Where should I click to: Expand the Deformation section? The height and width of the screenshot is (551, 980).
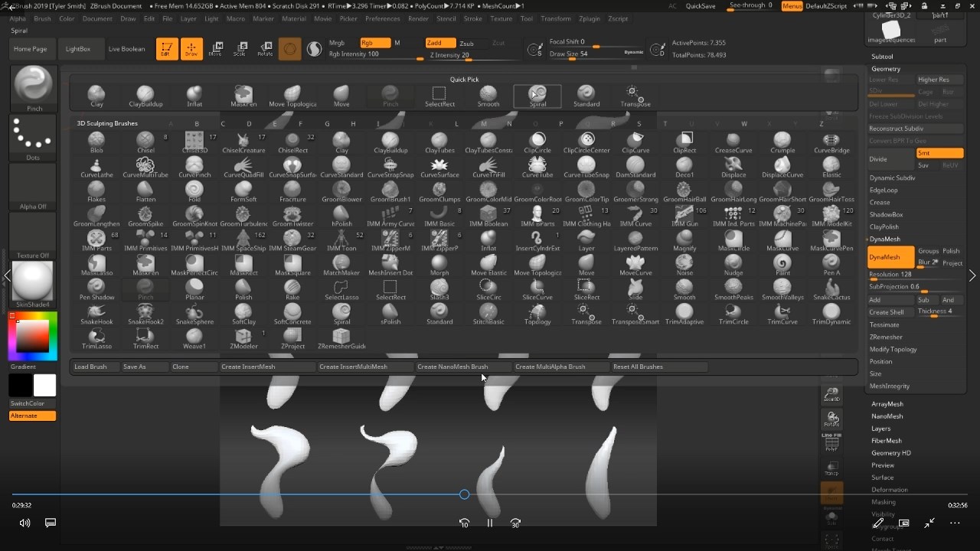(x=889, y=490)
